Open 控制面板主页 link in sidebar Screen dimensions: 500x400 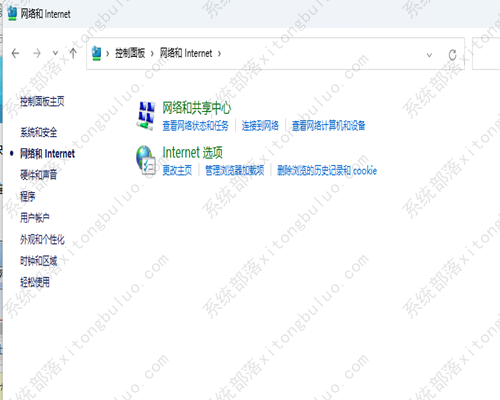(x=42, y=101)
